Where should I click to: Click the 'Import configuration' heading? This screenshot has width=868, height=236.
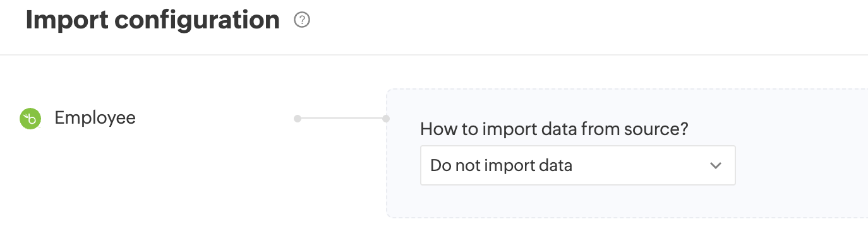pos(153,21)
